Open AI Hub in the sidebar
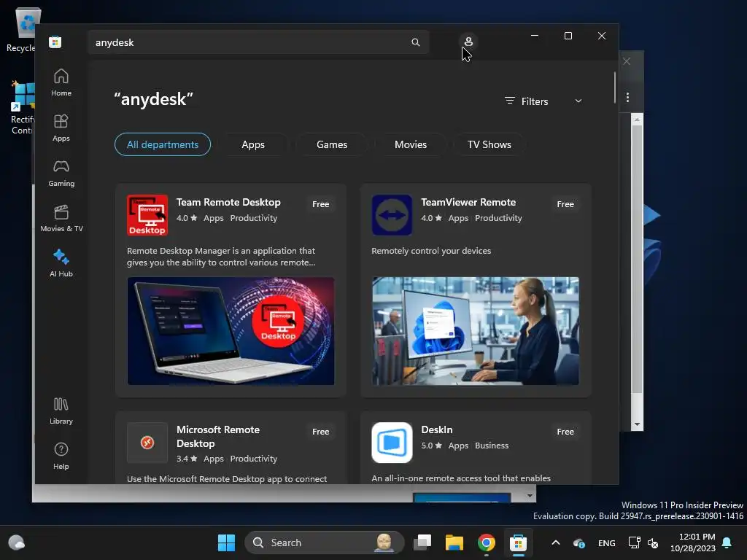 [x=61, y=263]
